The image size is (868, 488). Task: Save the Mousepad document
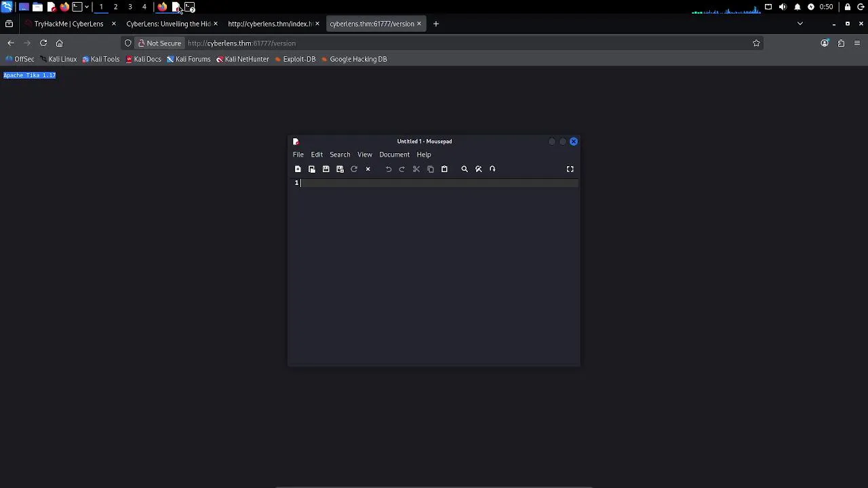pyautogui.click(x=326, y=169)
